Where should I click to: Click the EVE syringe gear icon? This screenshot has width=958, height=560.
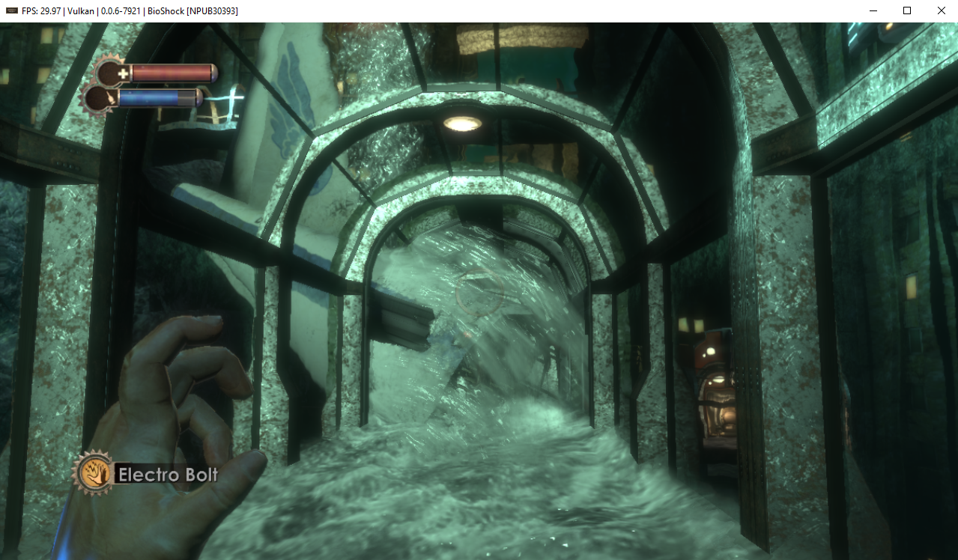coord(98,98)
